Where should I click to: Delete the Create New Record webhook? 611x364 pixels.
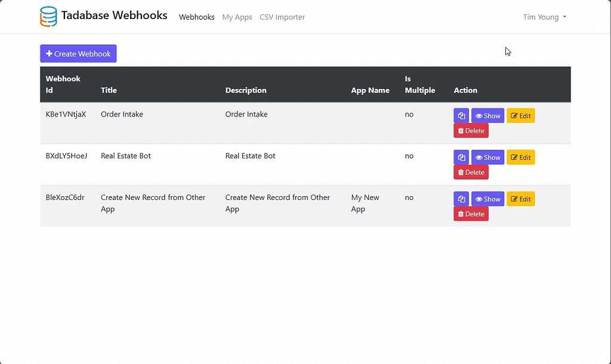(471, 214)
